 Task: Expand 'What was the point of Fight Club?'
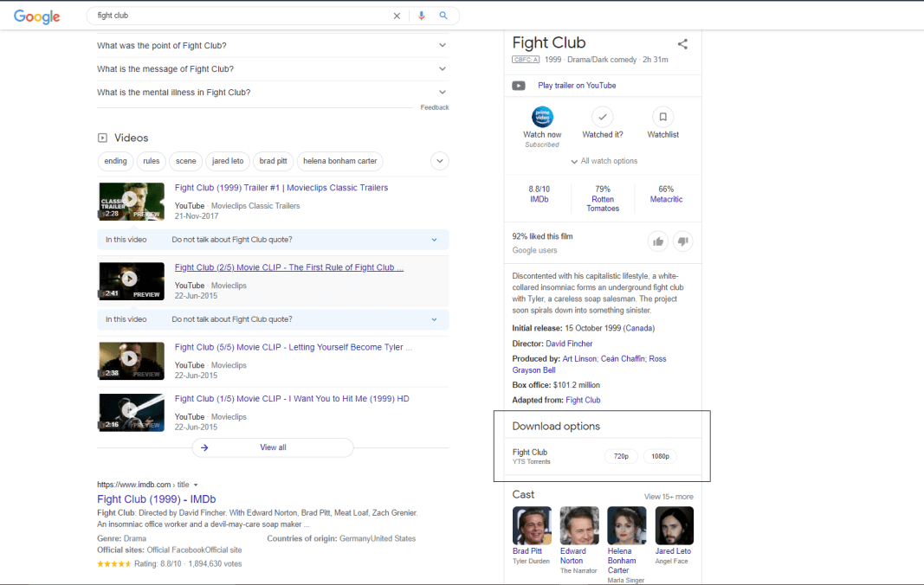(x=273, y=45)
